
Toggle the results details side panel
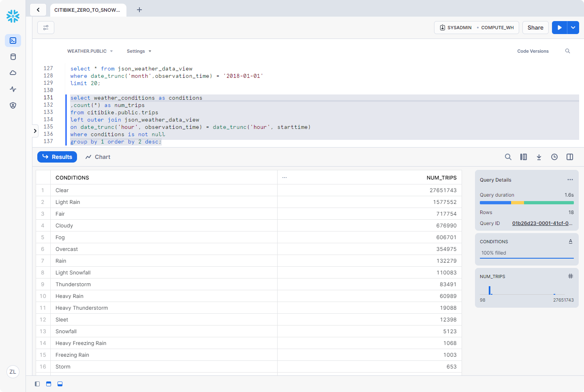[570, 157]
